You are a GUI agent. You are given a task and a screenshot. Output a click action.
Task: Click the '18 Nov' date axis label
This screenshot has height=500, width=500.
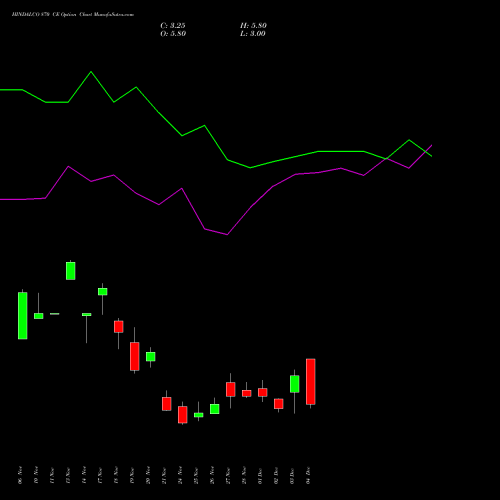tap(116, 475)
